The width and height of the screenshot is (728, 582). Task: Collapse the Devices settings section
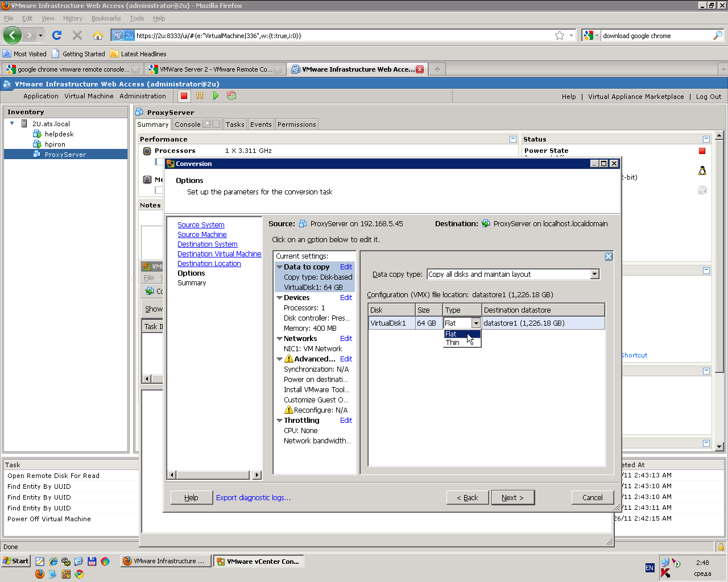click(279, 298)
